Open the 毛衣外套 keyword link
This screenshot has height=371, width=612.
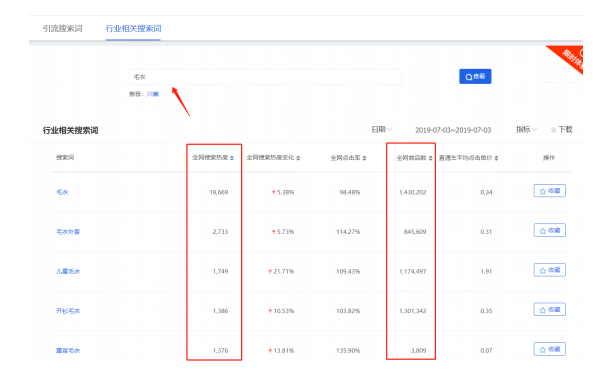68,232
